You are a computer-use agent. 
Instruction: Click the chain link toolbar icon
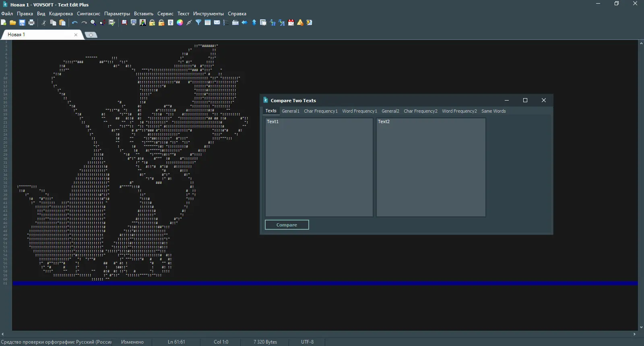click(x=189, y=23)
